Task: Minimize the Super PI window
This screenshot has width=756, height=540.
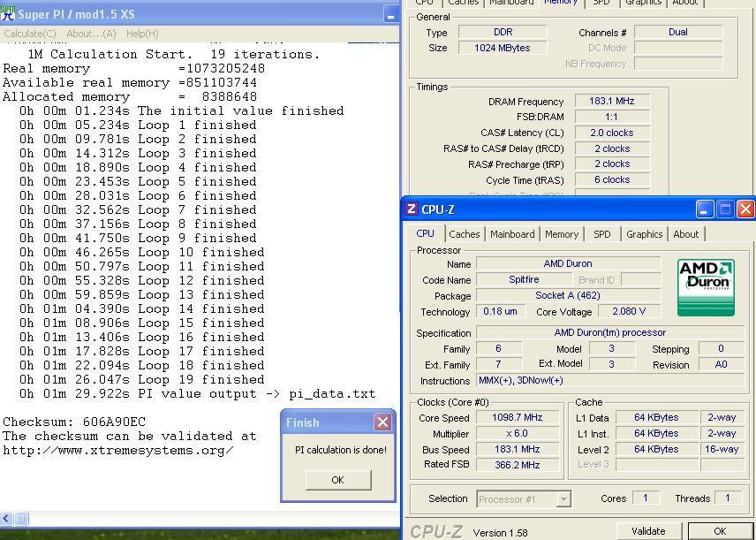Action: tap(391, 14)
